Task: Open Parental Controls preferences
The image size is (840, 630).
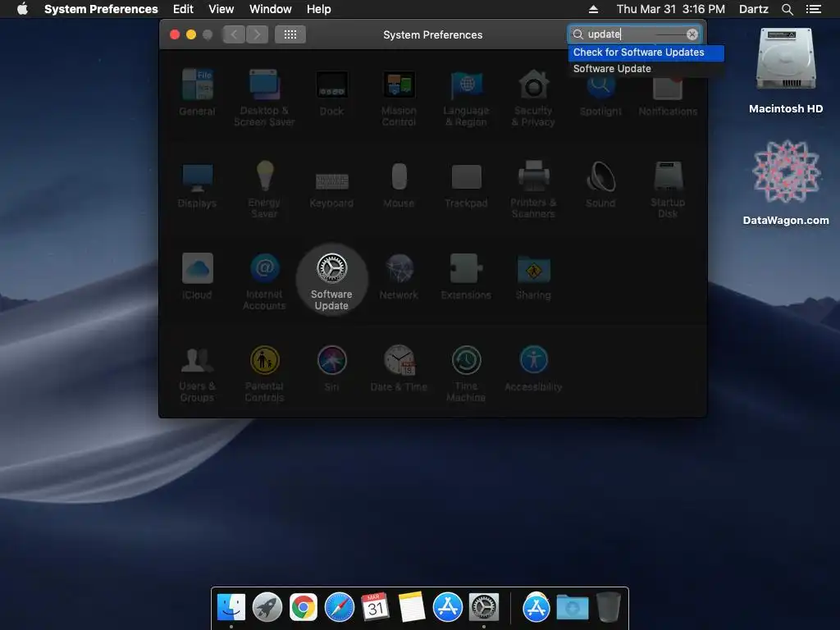Action: point(264,373)
